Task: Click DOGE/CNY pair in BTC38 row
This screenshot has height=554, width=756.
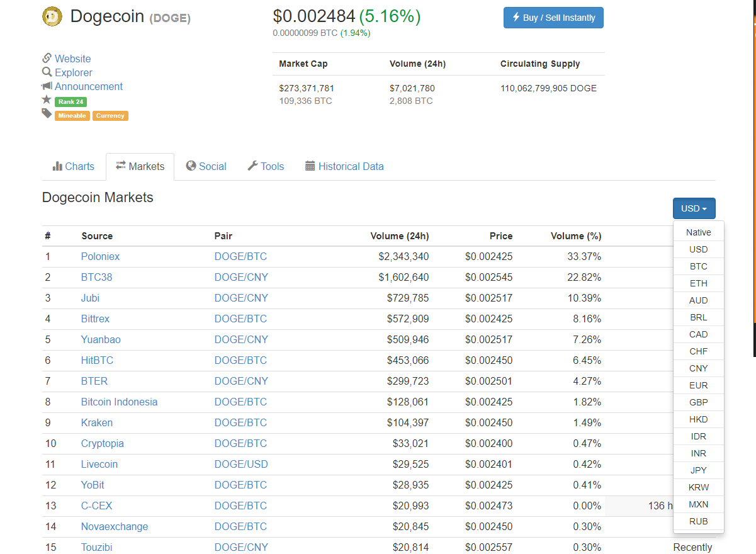Action: [x=241, y=277]
